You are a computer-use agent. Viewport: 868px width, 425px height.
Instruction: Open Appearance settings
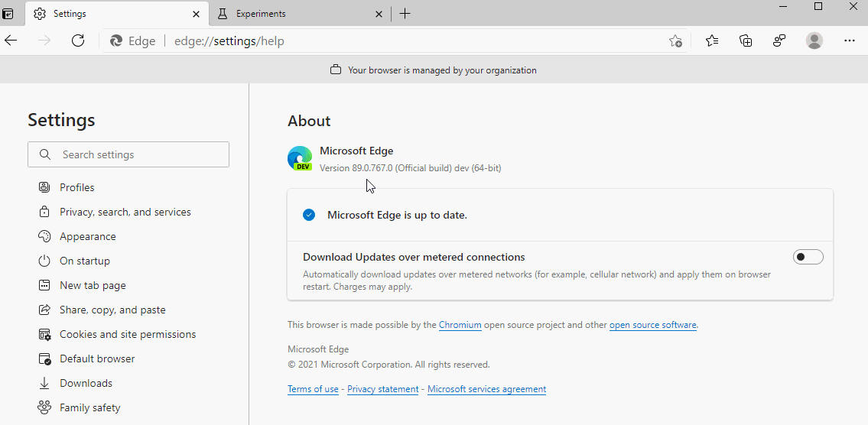tap(87, 236)
